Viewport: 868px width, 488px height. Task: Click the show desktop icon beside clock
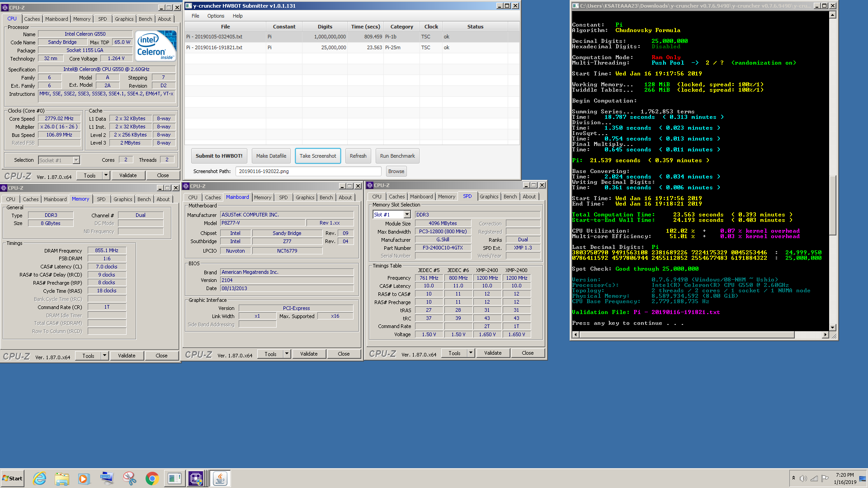pyautogui.click(x=863, y=479)
